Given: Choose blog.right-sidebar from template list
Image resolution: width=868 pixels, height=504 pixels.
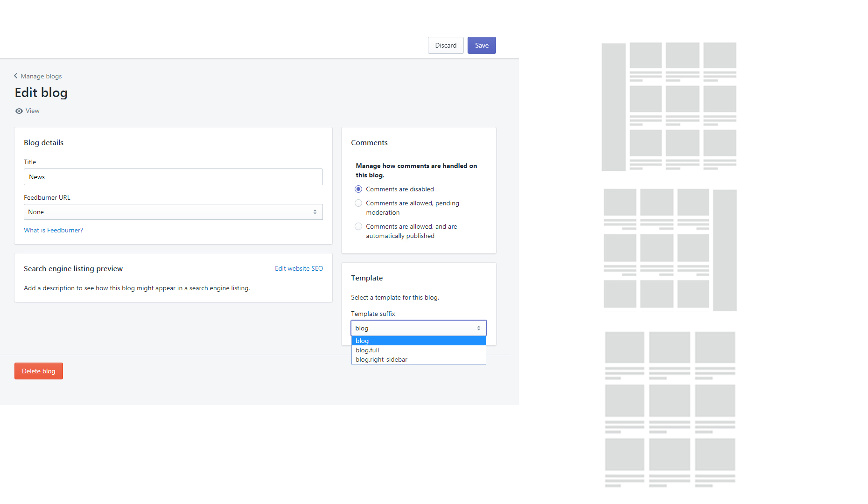Looking at the screenshot, I should 381,359.
